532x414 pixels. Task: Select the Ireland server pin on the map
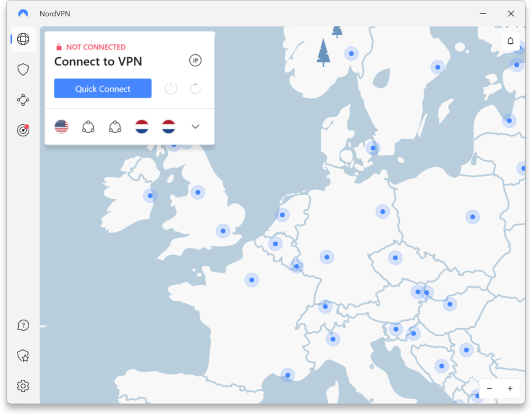coord(150,195)
